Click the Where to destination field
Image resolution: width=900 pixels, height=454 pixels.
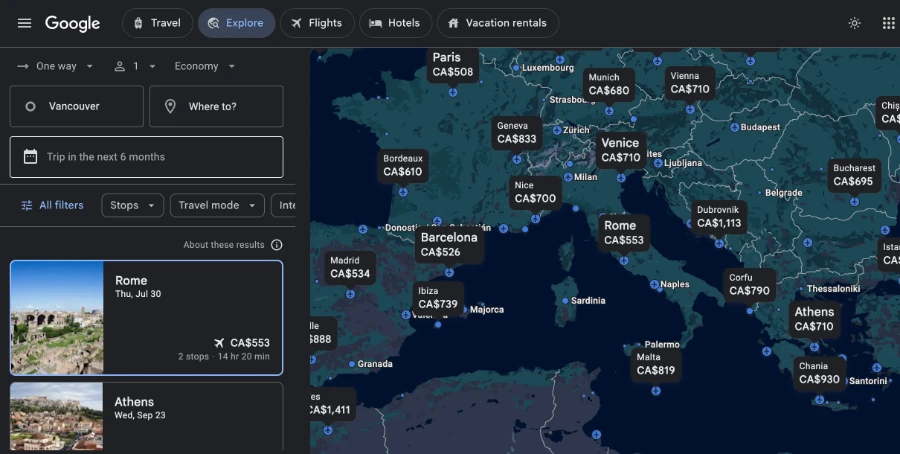(216, 106)
